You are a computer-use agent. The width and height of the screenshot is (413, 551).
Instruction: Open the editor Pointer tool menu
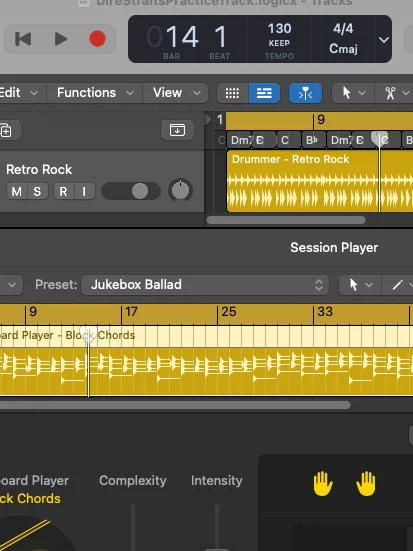[x=360, y=285]
